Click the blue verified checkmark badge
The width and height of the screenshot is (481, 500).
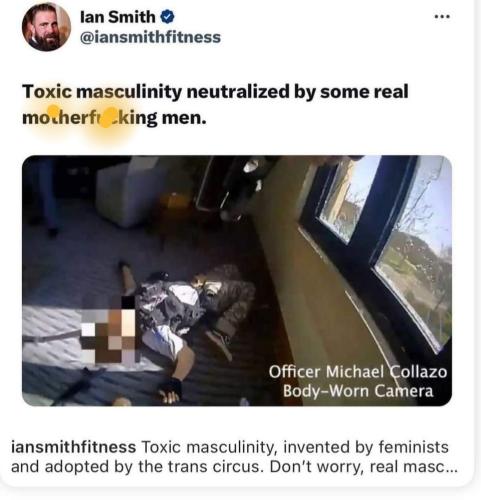[x=168, y=17]
